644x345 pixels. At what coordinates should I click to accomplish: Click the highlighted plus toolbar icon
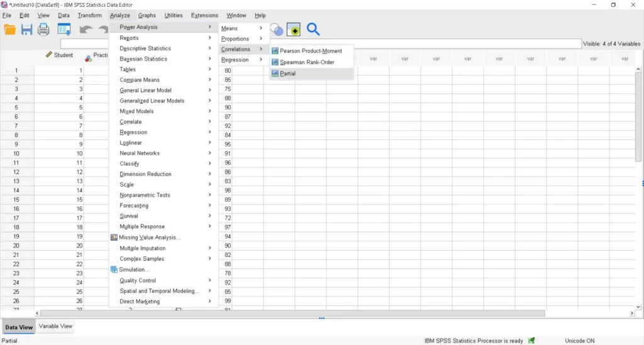[294, 30]
